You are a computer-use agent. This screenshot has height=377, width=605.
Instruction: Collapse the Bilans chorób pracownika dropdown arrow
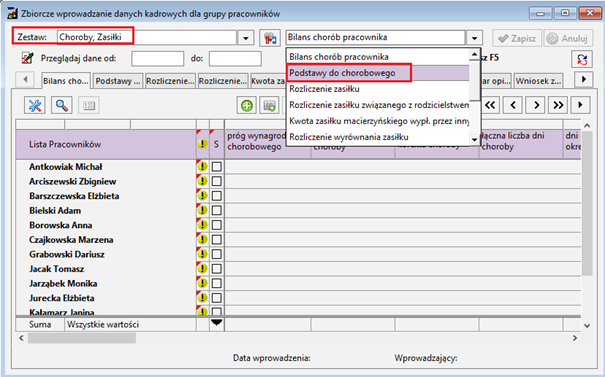pos(474,38)
